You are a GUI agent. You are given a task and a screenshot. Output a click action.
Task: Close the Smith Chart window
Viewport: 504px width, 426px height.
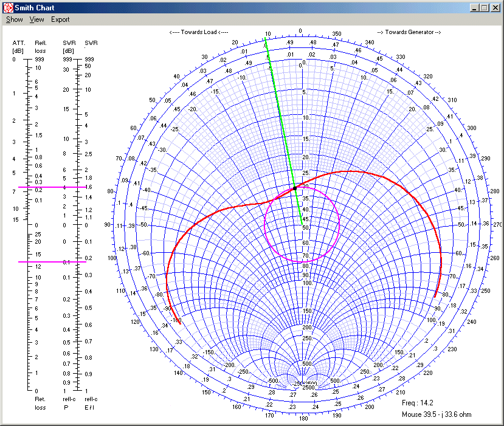tap(495, 8)
